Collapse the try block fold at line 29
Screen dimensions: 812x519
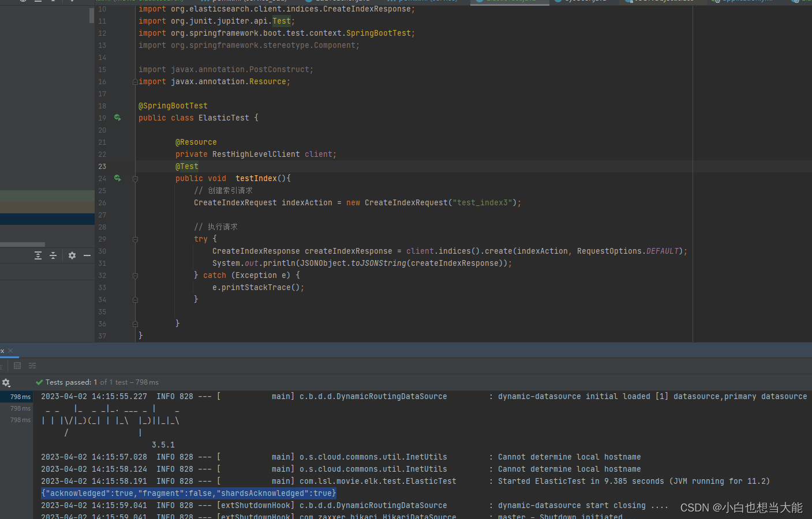[x=135, y=239]
